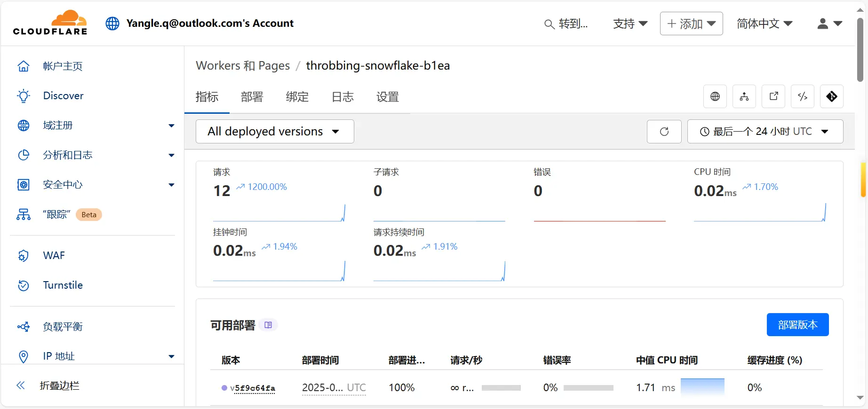Expand the IP 地址 submenu arrow
Screen dimensions: 868x409
coord(171,356)
